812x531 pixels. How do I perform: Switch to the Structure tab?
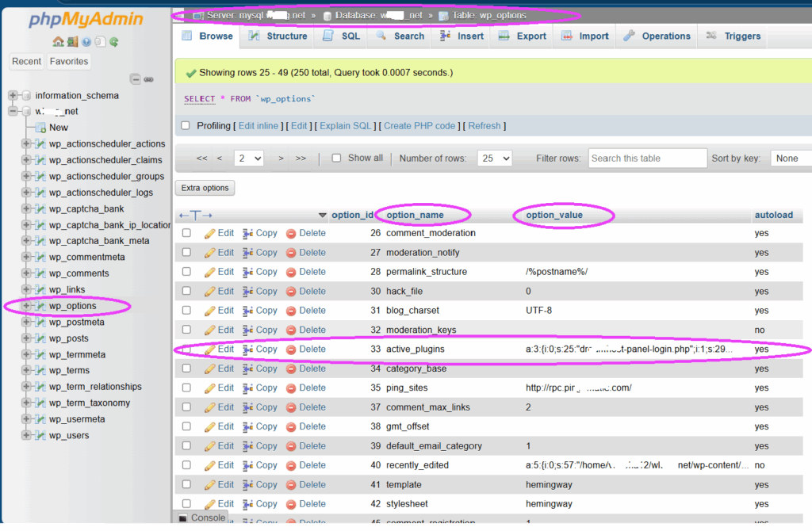pos(278,36)
